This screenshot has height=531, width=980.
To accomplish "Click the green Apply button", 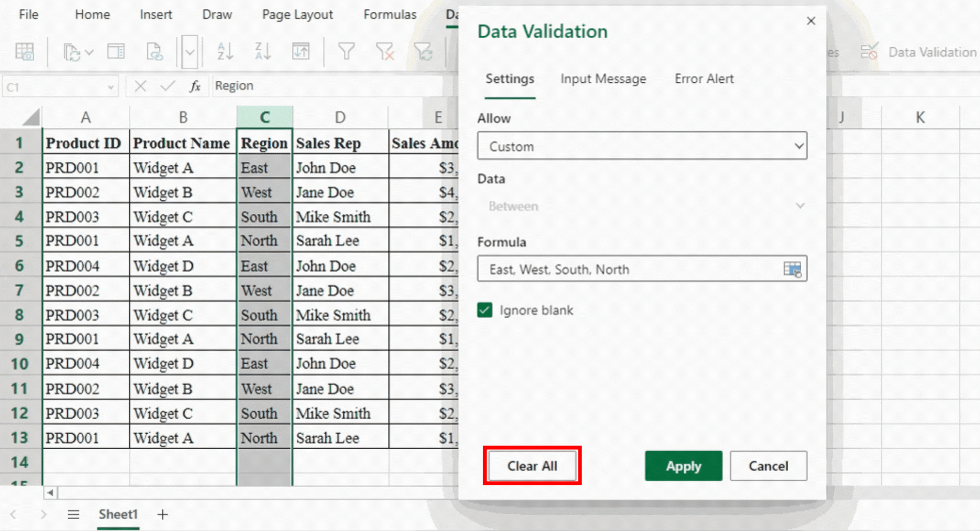I will (683, 466).
